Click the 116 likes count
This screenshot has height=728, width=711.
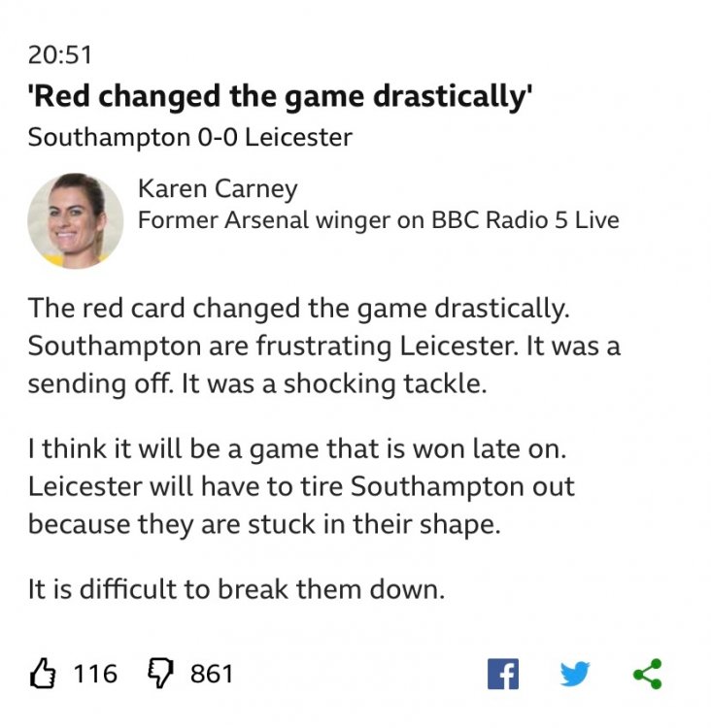coord(95,674)
